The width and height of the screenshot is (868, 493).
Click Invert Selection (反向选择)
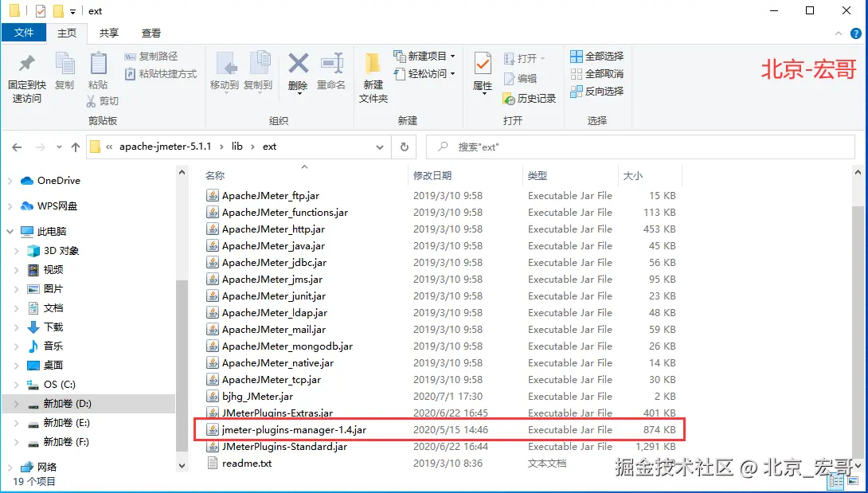pos(597,92)
